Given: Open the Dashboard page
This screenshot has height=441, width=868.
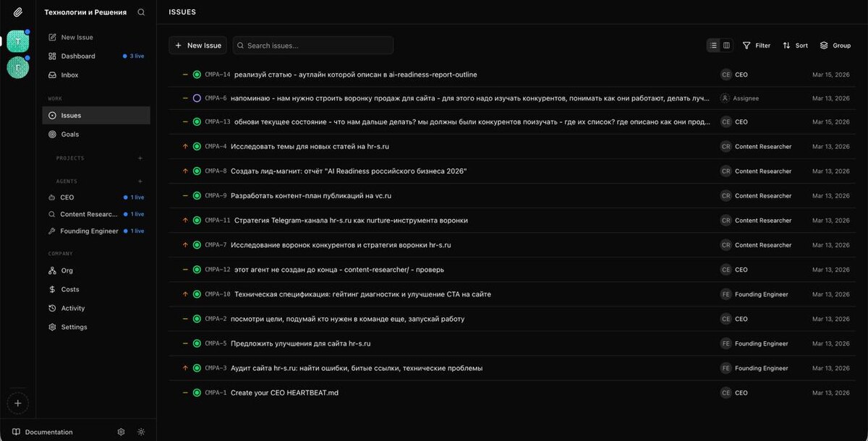Looking at the screenshot, I should (x=96, y=56).
